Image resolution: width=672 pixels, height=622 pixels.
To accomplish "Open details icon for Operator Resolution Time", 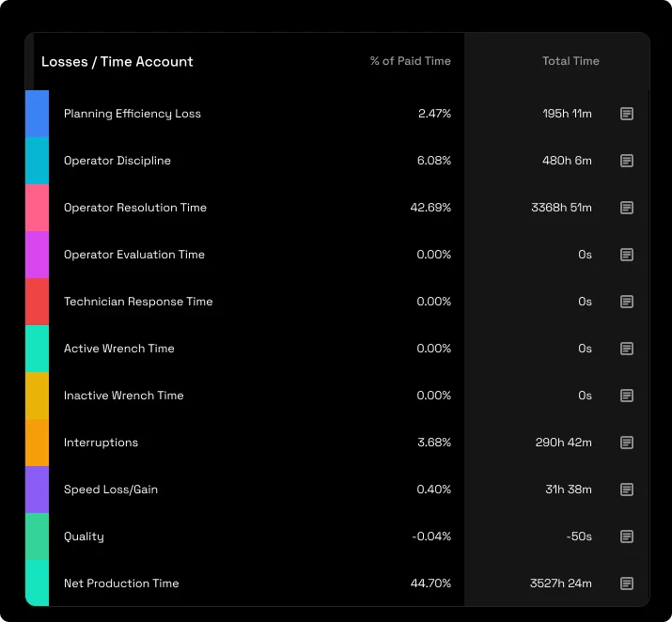I will click(x=627, y=208).
